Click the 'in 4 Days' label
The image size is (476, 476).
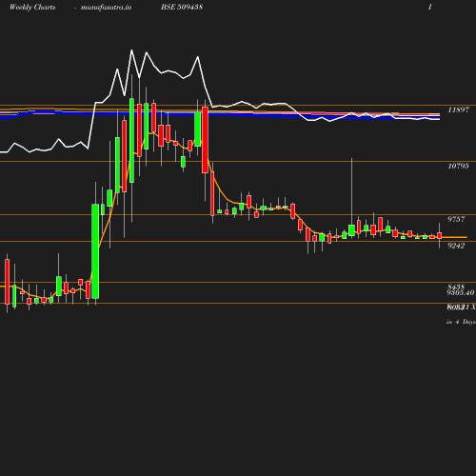click(x=461, y=322)
